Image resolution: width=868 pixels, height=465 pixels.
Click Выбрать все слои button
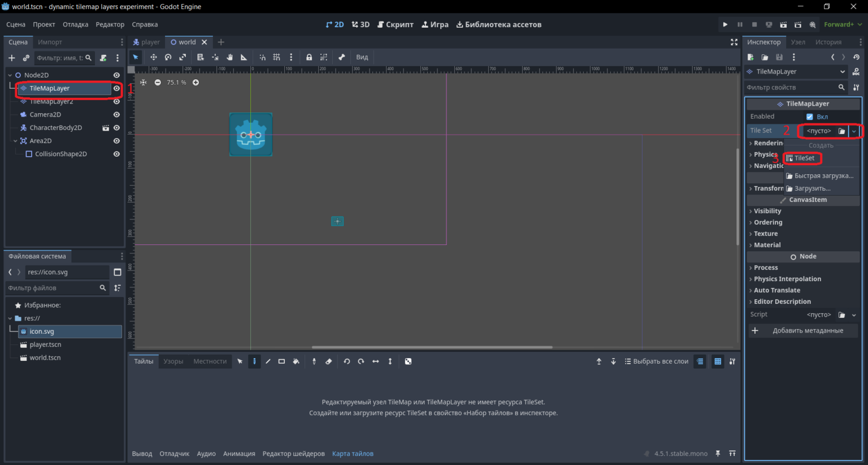(657, 361)
